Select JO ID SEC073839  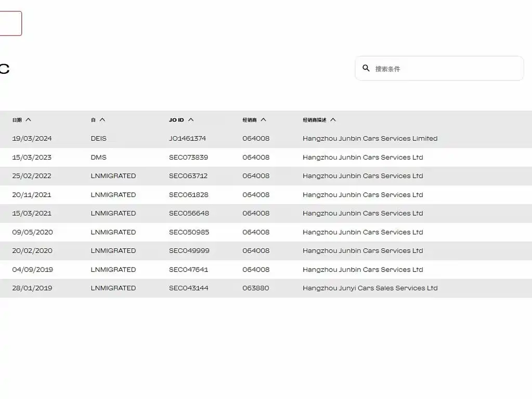pos(188,157)
